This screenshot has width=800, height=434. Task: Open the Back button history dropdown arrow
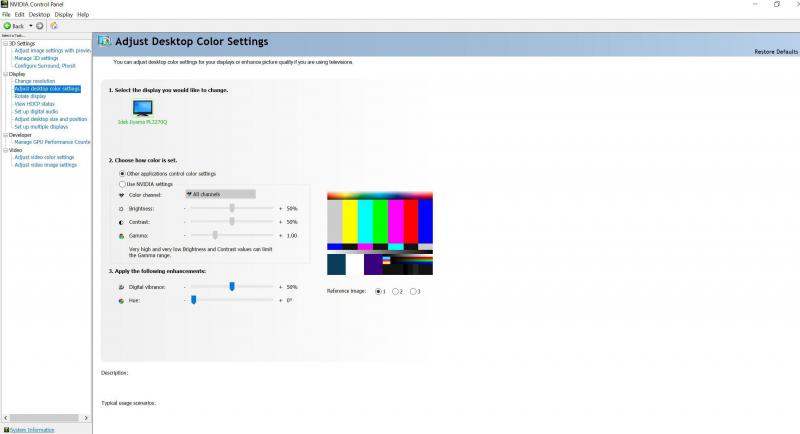click(30, 25)
